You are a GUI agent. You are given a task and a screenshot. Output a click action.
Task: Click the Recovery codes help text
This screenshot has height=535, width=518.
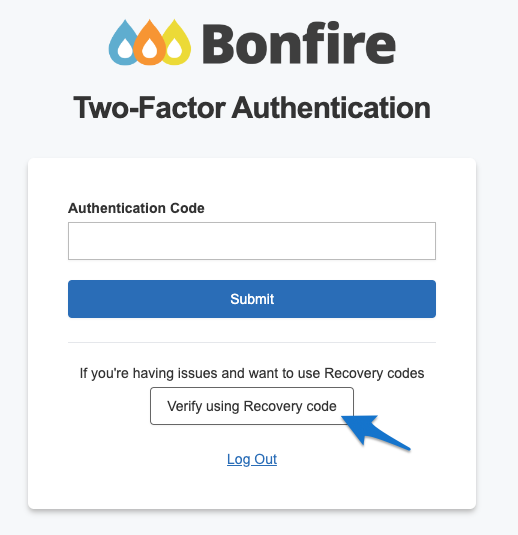pos(252,373)
